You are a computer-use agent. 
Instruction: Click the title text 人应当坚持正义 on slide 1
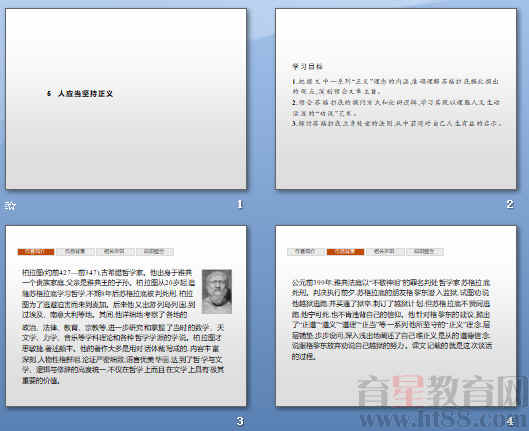(85, 93)
